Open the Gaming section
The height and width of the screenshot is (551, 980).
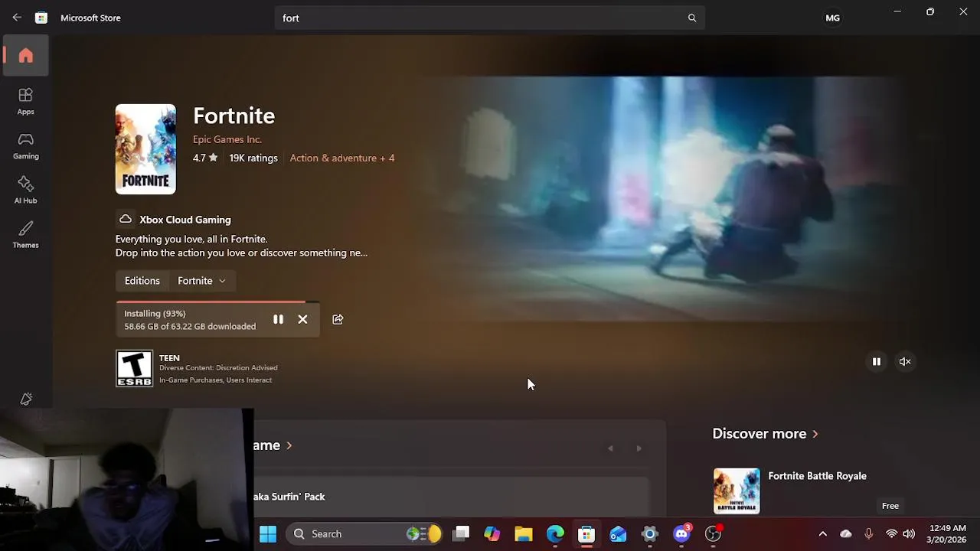coord(26,145)
